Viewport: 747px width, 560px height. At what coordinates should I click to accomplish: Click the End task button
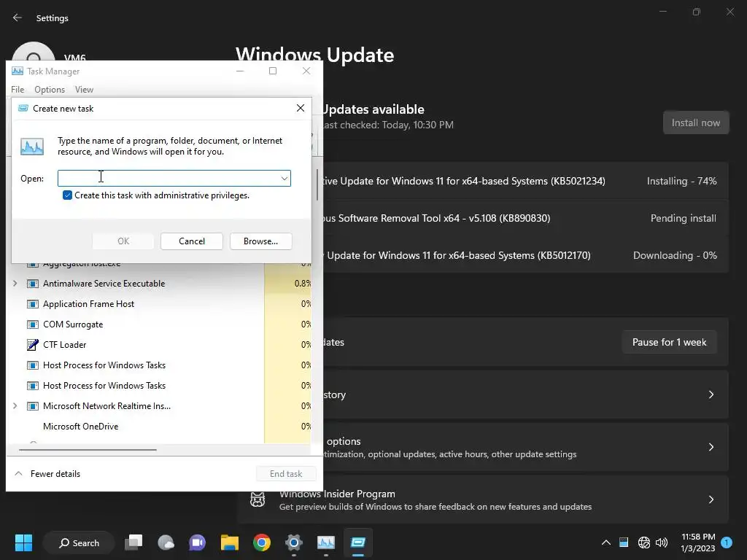286,474
